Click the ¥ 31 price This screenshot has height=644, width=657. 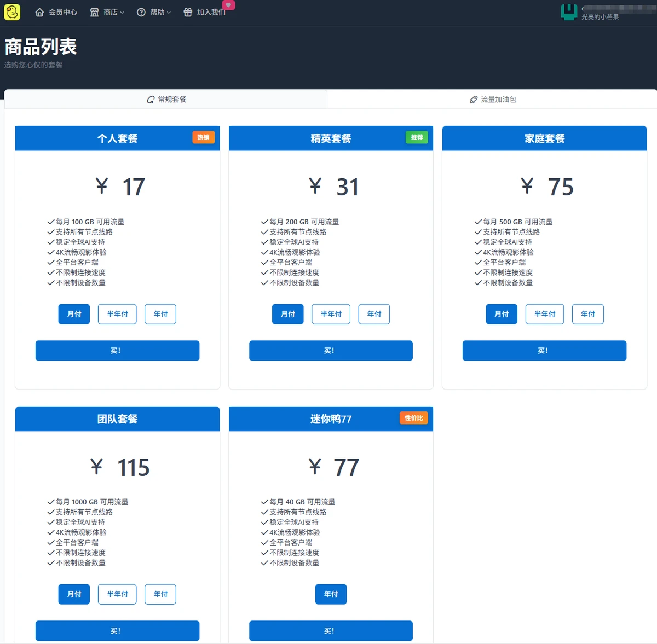333,187
